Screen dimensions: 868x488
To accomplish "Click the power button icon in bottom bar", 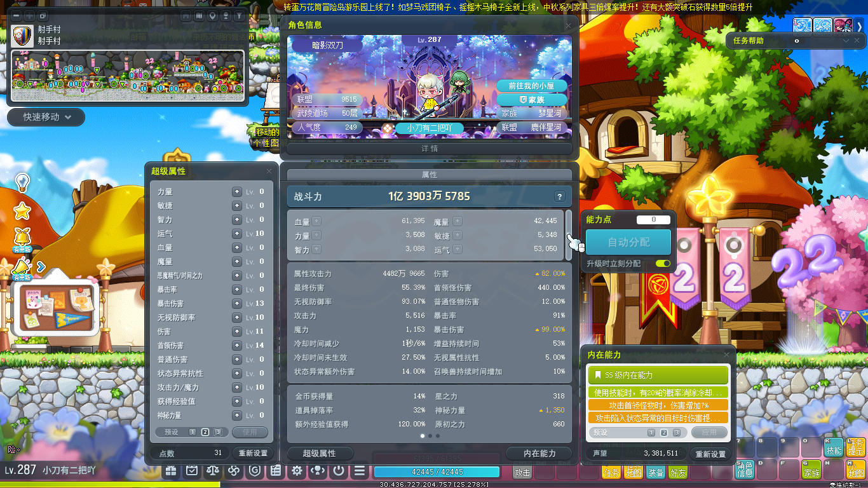I will tap(339, 471).
